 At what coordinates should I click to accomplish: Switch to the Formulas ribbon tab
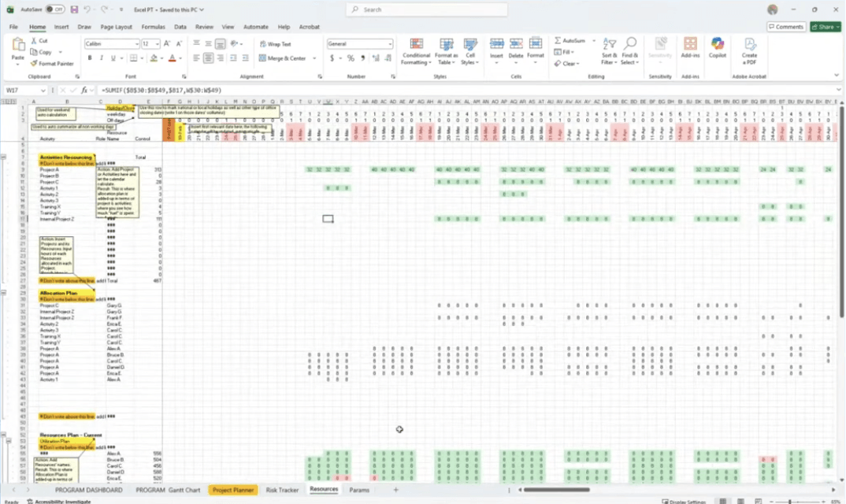click(154, 27)
